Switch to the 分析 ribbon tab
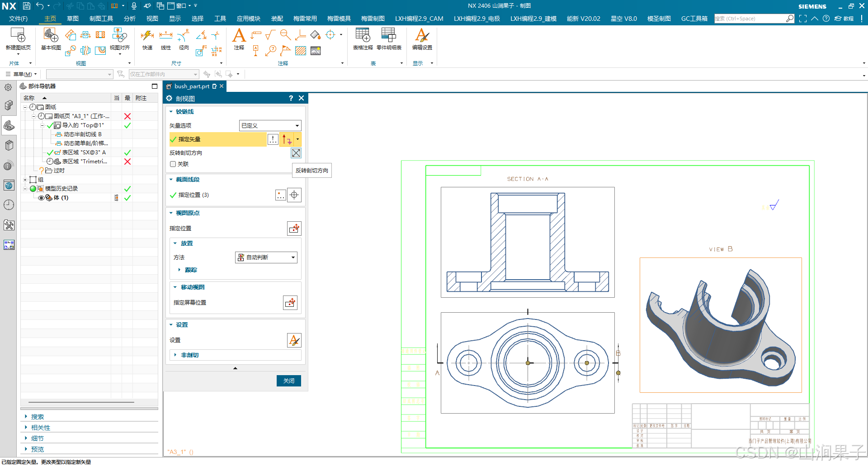Image resolution: width=868 pixels, height=467 pixels. pyautogui.click(x=130, y=19)
